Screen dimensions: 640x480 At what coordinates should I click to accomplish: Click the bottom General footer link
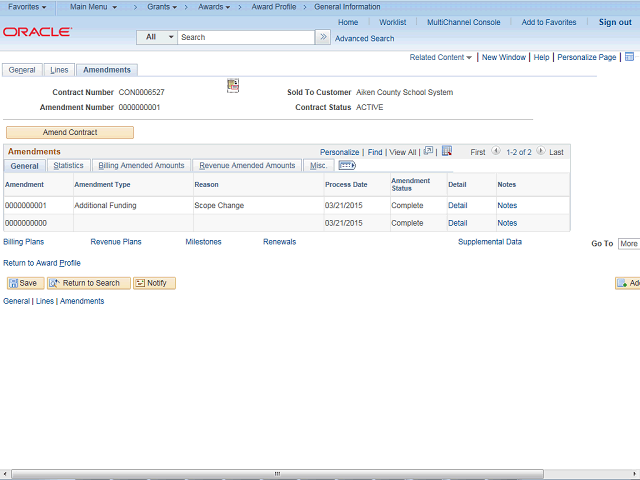click(x=16, y=301)
